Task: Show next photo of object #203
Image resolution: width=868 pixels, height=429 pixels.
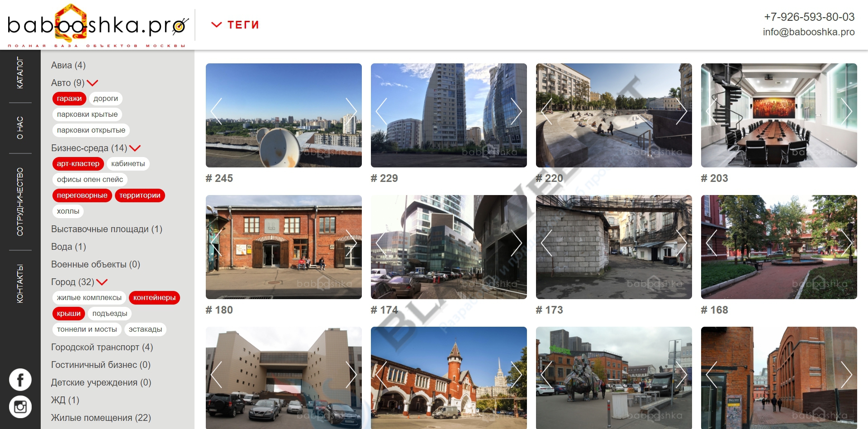Action: coord(846,111)
